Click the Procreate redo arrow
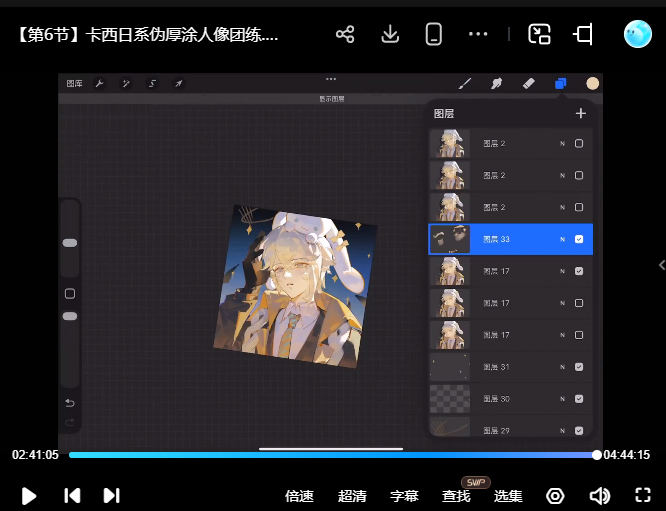This screenshot has width=666, height=511. [x=70, y=422]
